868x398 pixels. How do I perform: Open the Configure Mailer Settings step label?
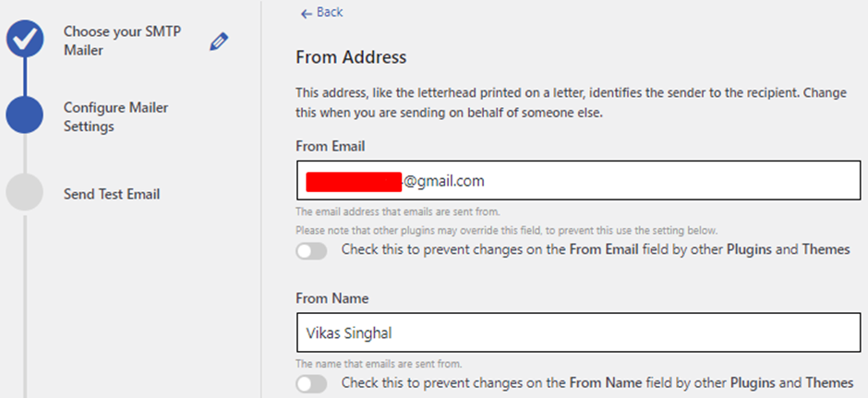tap(115, 116)
